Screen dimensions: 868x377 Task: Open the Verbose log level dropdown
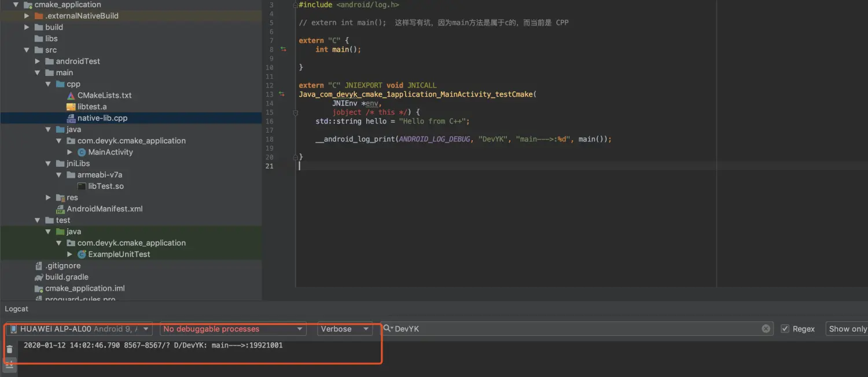(x=345, y=329)
